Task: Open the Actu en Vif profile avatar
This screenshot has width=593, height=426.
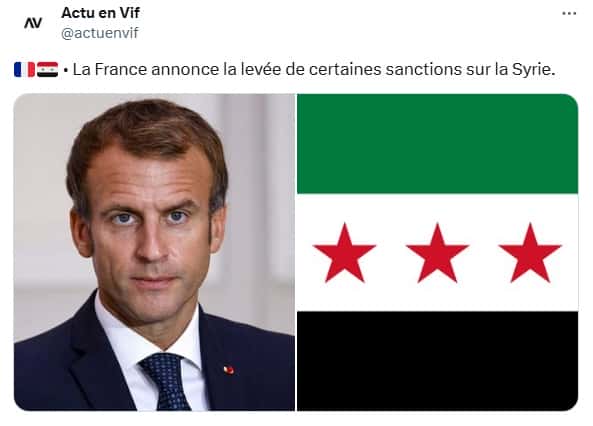Action: point(33,23)
